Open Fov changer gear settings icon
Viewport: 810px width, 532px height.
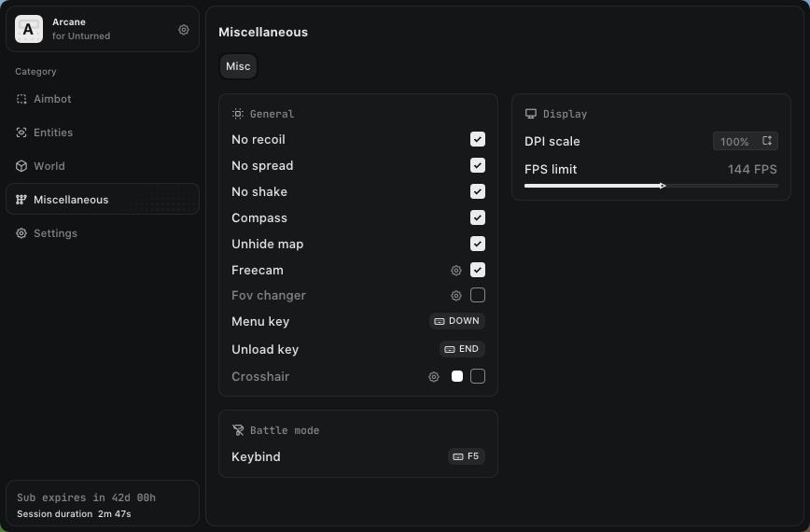pyautogui.click(x=456, y=296)
